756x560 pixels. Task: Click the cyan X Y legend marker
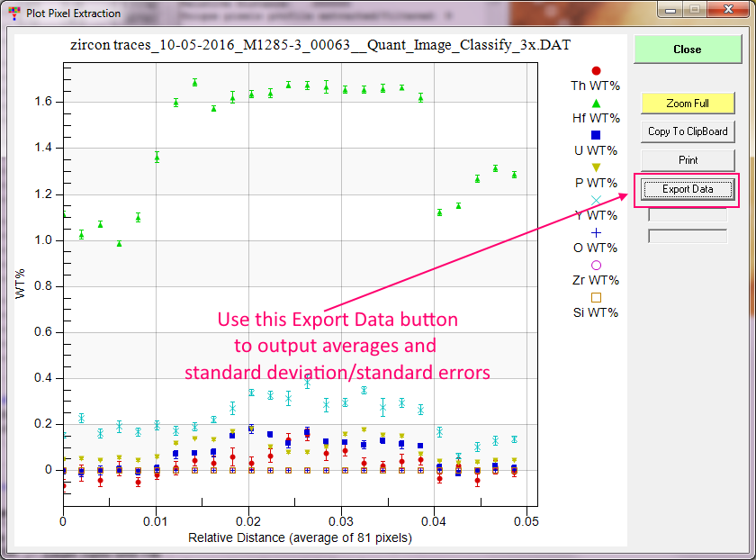(596, 200)
